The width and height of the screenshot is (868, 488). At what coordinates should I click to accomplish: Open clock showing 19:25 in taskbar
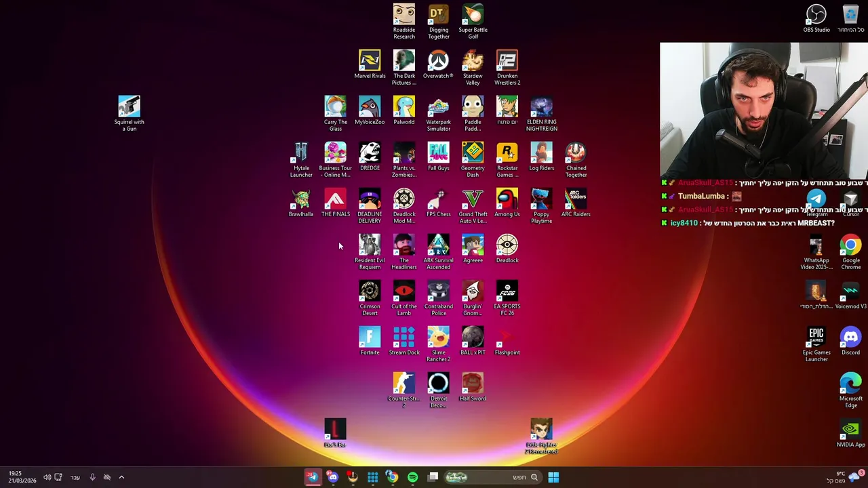[22, 476]
